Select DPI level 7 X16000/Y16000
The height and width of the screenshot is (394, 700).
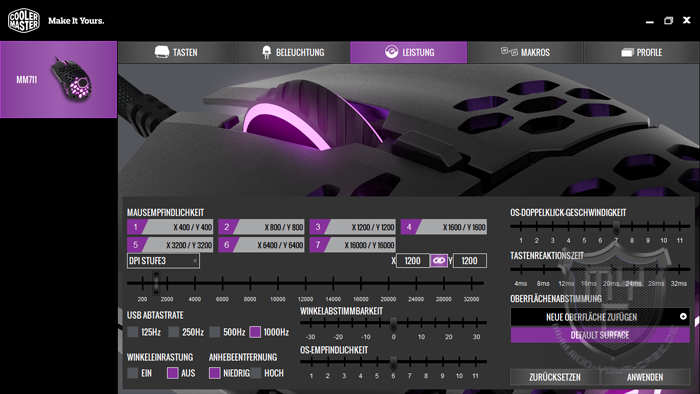pos(352,245)
